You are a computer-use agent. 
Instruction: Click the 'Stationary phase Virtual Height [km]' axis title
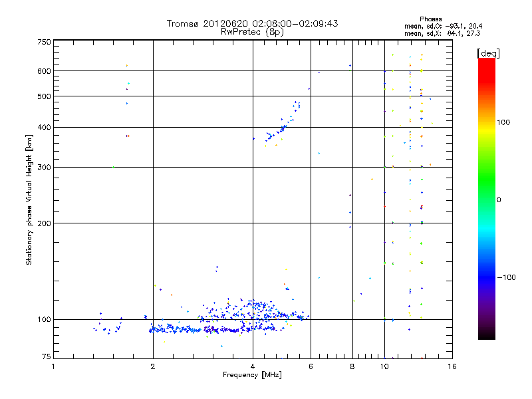pos(29,200)
